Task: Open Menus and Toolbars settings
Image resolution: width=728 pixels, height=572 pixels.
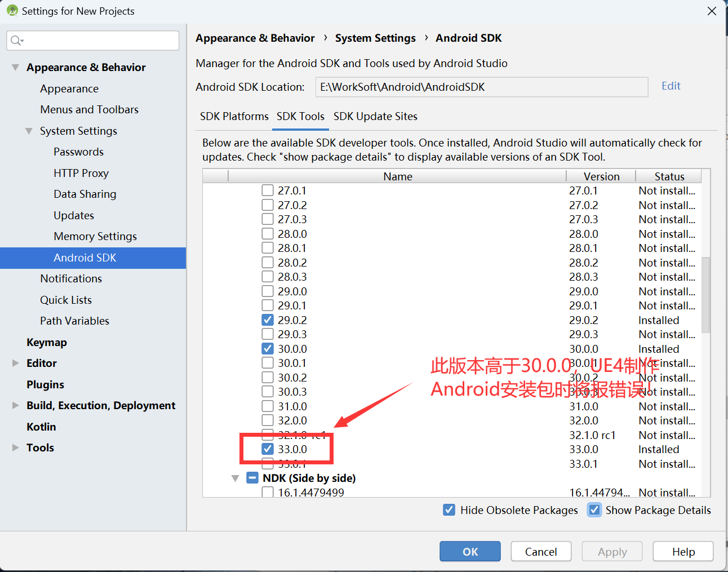Action: point(89,110)
